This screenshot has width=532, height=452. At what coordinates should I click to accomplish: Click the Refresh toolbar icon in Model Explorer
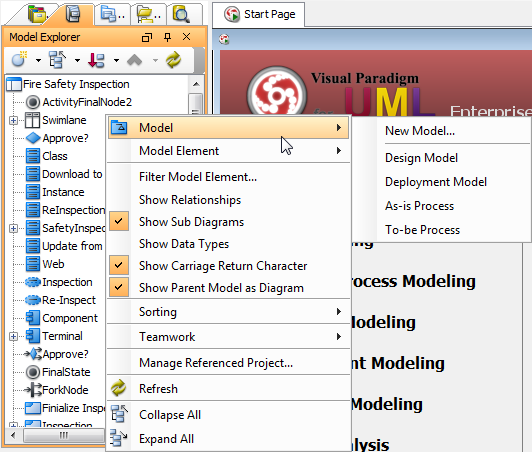click(x=173, y=60)
